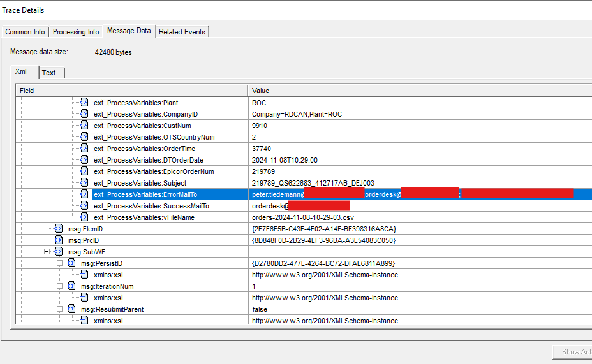
Task: Select the ext_ProcessVariables:OTSCountryNum row label
Action: click(x=154, y=137)
